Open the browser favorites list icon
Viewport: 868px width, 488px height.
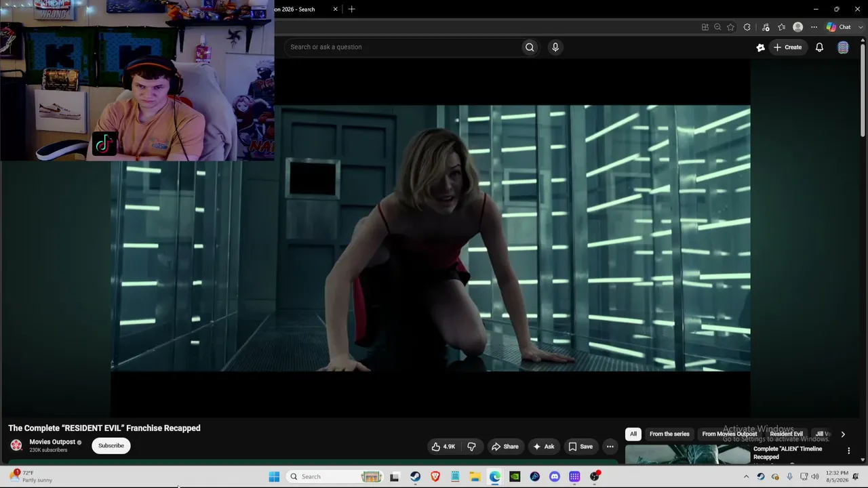[x=782, y=27]
